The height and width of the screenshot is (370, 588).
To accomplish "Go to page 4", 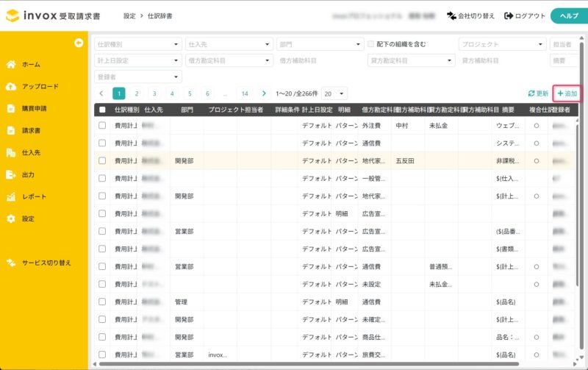I will tap(172, 93).
